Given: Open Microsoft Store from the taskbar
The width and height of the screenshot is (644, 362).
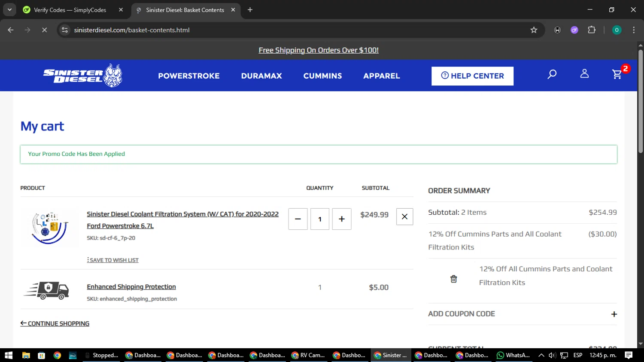Looking at the screenshot, I should point(42,355).
